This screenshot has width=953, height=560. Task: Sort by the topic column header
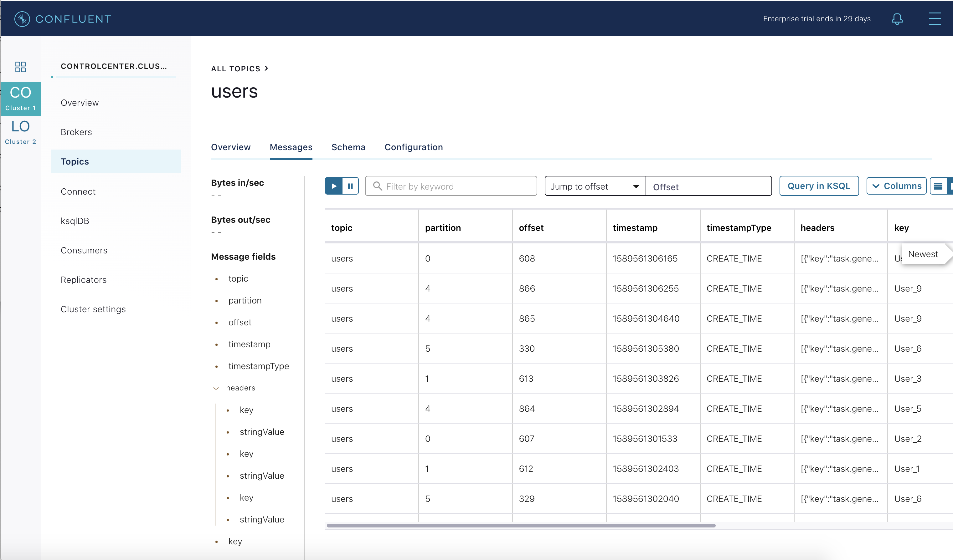click(342, 228)
